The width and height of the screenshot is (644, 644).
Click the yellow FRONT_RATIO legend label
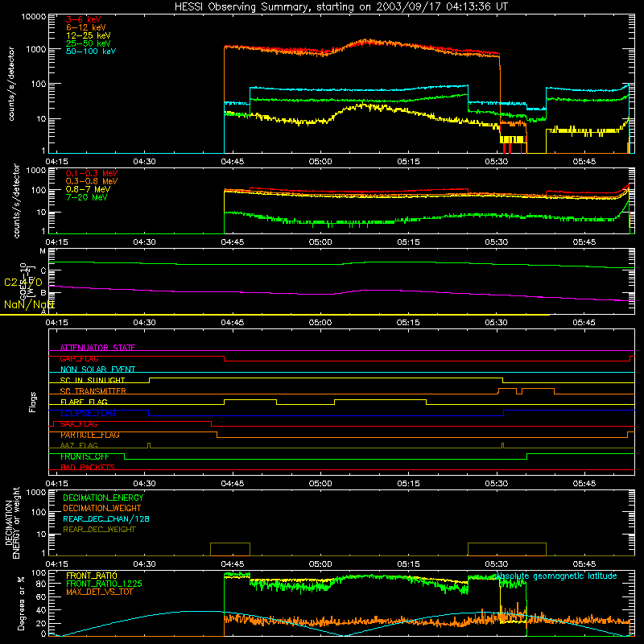[92, 576]
